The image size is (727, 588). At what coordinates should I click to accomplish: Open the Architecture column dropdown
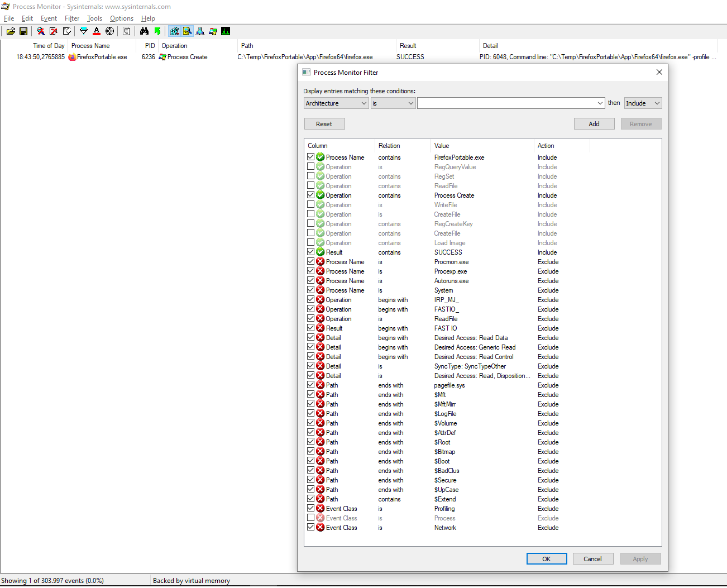click(x=336, y=103)
